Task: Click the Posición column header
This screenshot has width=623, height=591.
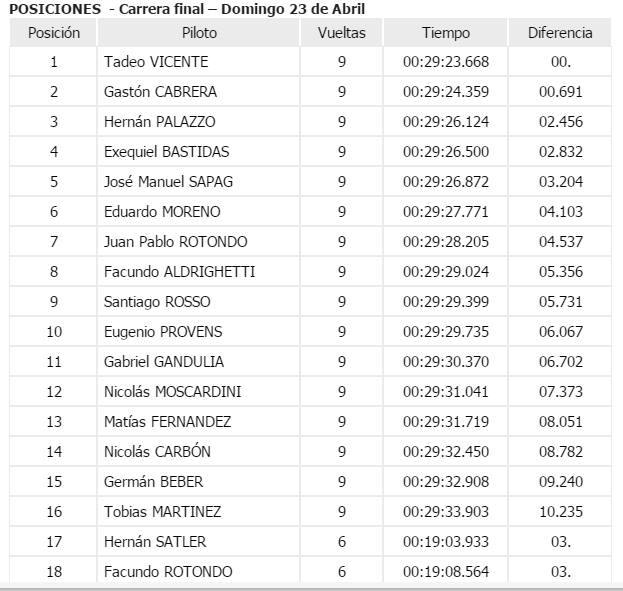Action: tap(54, 33)
